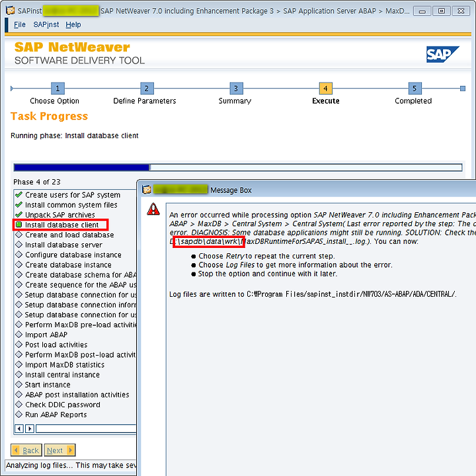Viewport: 476px width, 476px height.
Task: Click diamond icon beside Perform MaxDB pre-load activities
Action: (19, 325)
